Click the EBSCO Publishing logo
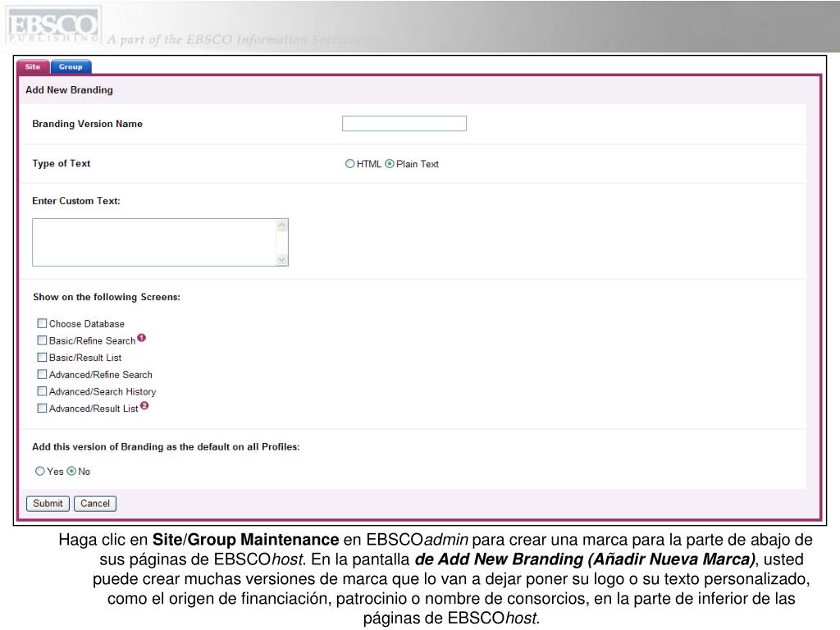The width and height of the screenshot is (840, 630). click(53, 25)
